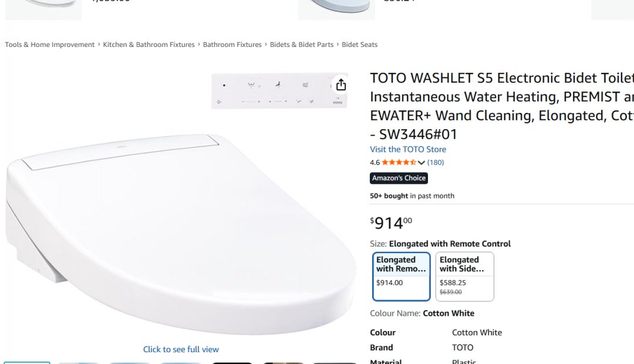Go to Tools & Home Improvement breadcrumb
The image size is (634, 364).
(x=50, y=45)
